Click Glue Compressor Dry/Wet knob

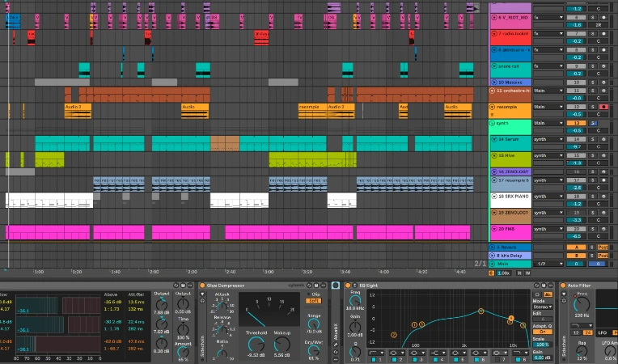pos(314,349)
